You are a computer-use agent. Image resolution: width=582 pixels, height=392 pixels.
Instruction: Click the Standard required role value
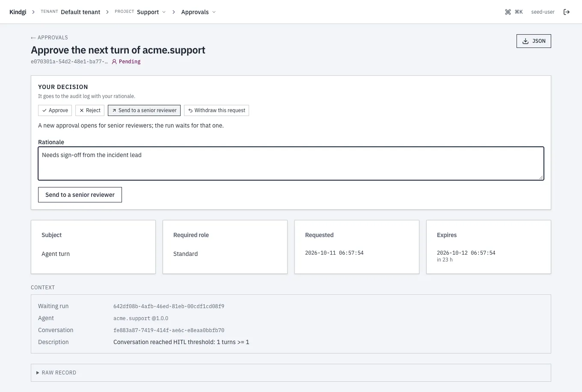(x=185, y=254)
